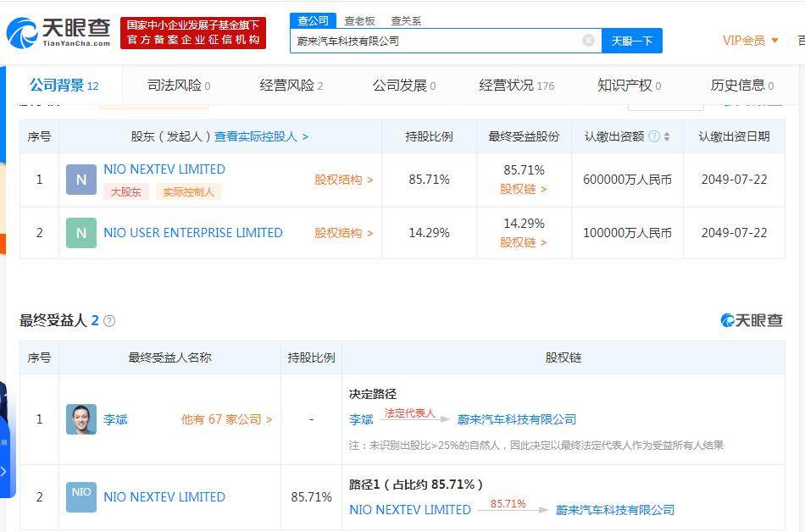Click the help icon beside 认缴出资额
Screen dimensions: 805x532
pyautogui.click(x=654, y=136)
